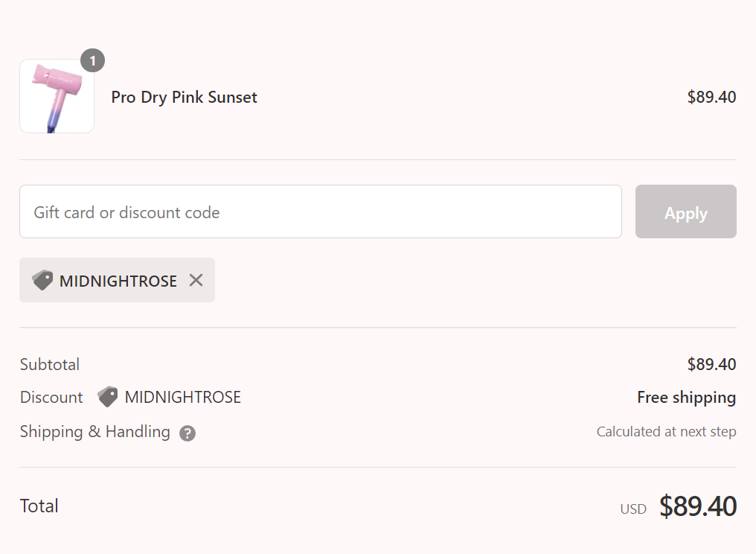Click the Pro Dry hair dryer thumbnail
Screen dimensions: 756x554
pos(57,97)
